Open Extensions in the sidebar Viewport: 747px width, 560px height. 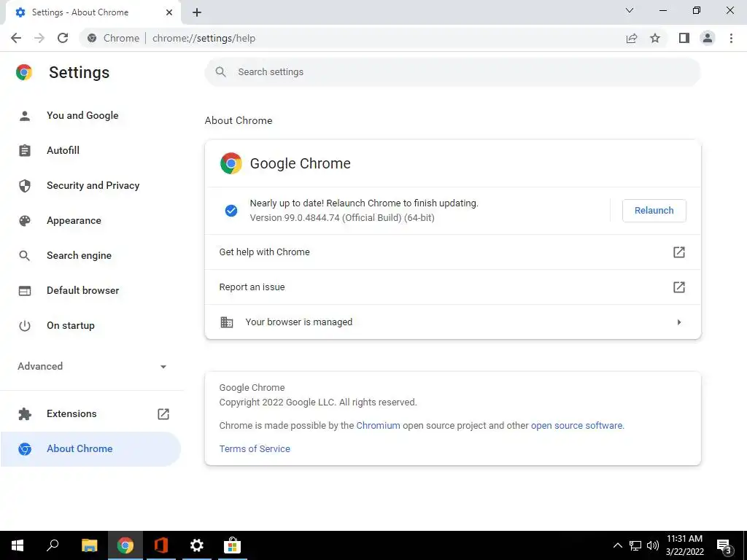pyautogui.click(x=91, y=414)
